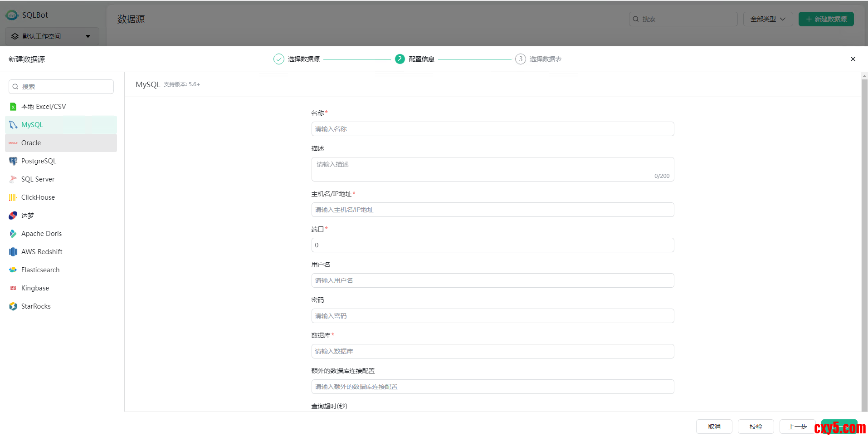This screenshot has height=437, width=868.
Task: Click the AWS Redshift icon
Action: (x=13, y=252)
